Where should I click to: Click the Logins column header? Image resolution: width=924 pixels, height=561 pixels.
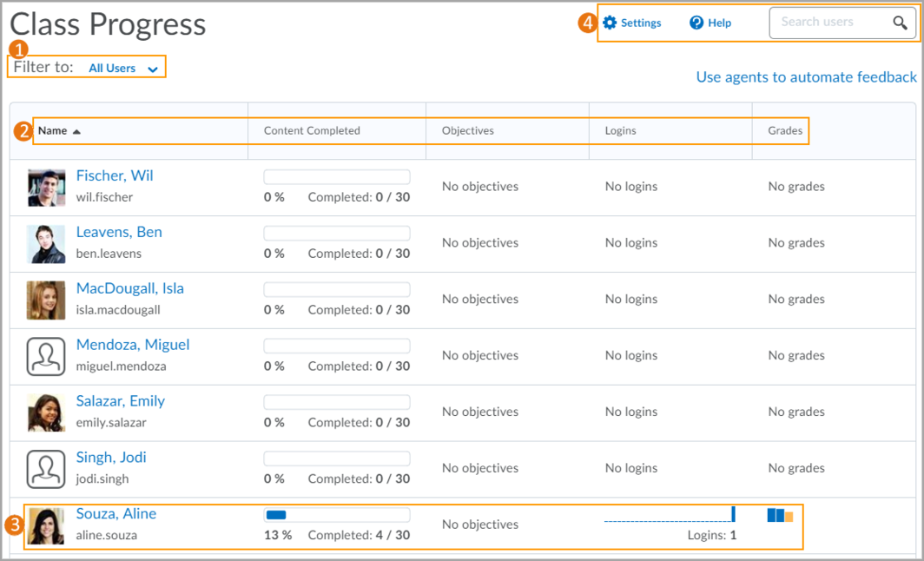tap(621, 131)
